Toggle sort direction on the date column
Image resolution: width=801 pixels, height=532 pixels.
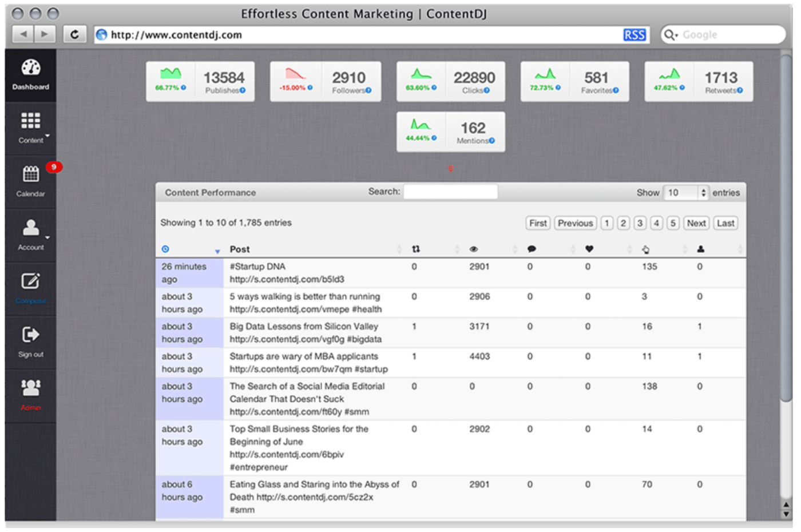(217, 252)
